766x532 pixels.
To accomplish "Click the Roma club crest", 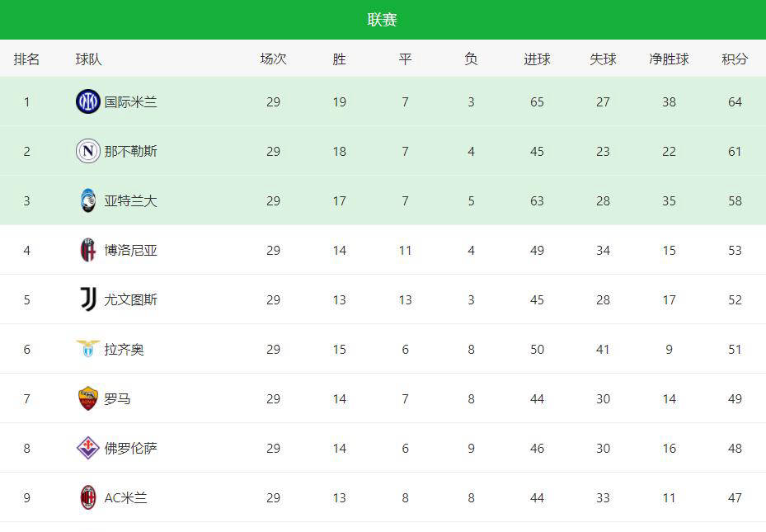I will (x=88, y=399).
